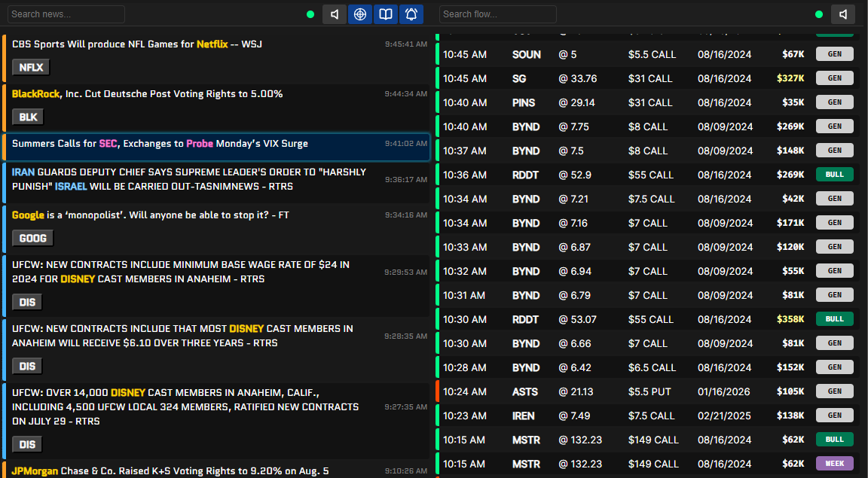The height and width of the screenshot is (478, 868).
Task: Select SG ticker in flow list
Action: 519,78
